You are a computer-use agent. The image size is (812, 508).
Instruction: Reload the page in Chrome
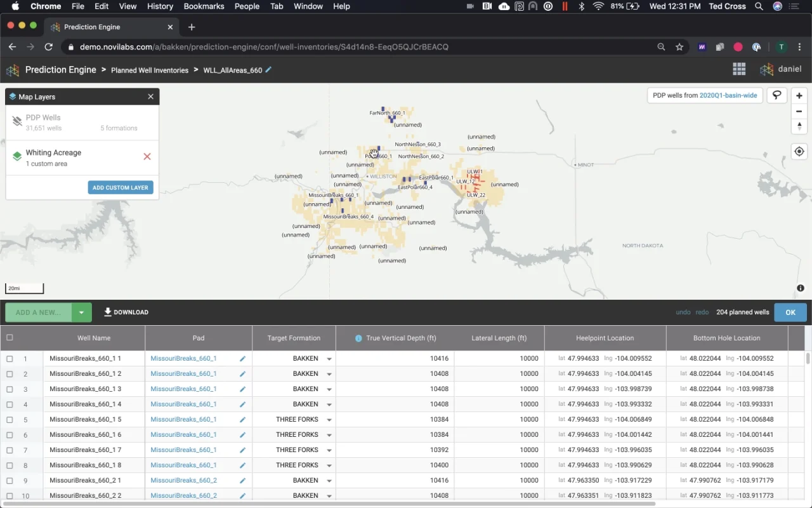coord(48,47)
